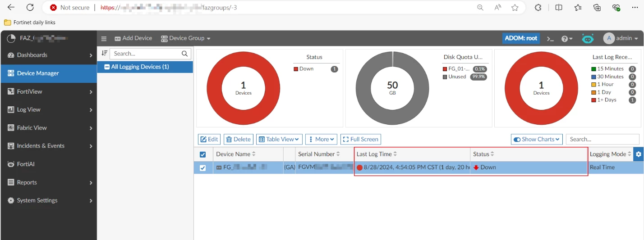Open browser favorites list icon

pos(578,8)
